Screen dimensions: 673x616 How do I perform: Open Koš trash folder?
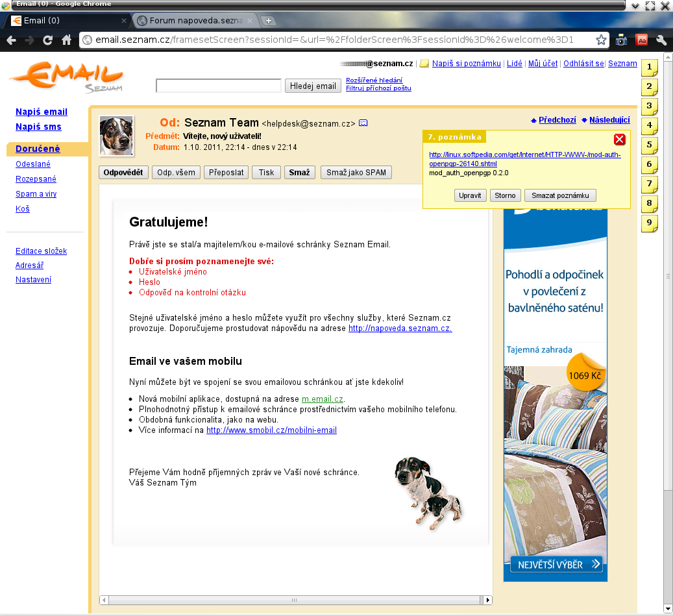tap(23, 209)
